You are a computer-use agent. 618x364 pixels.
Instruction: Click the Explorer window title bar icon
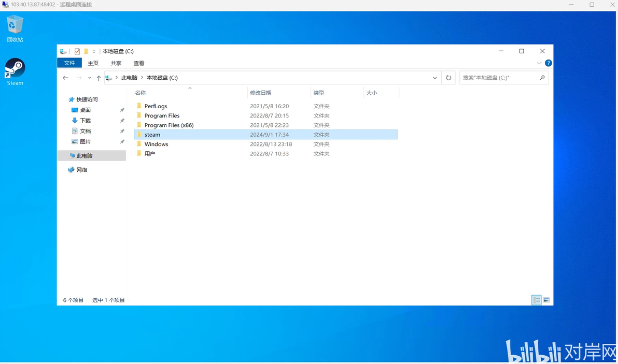(x=63, y=51)
